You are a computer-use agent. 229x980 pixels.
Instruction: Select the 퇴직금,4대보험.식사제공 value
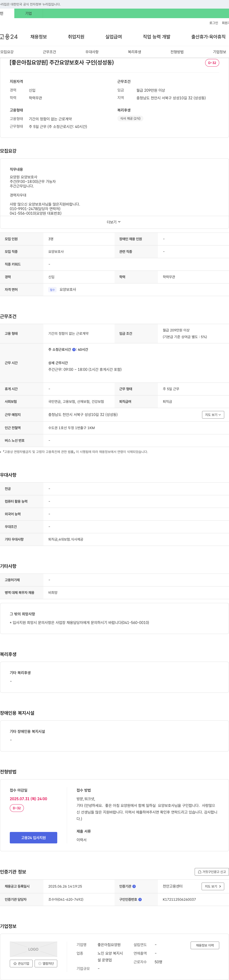click(x=66, y=539)
